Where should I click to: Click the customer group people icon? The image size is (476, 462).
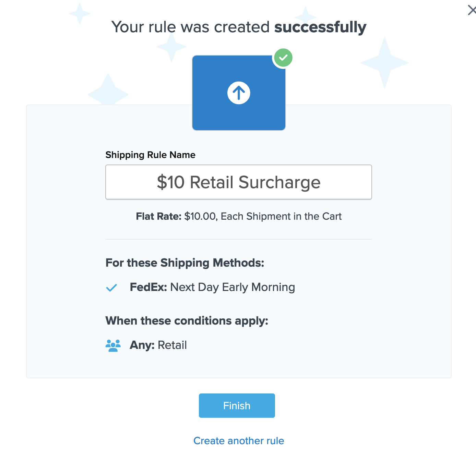coord(113,345)
